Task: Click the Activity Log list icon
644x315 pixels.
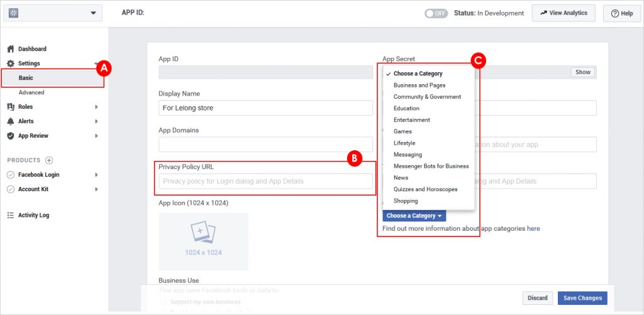Action: [x=11, y=215]
